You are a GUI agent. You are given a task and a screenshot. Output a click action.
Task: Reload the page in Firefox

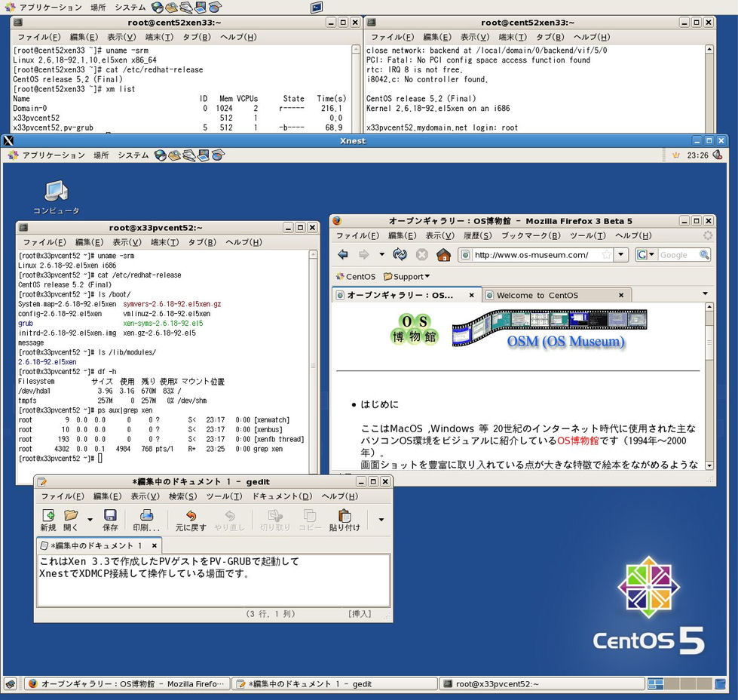tap(400, 255)
